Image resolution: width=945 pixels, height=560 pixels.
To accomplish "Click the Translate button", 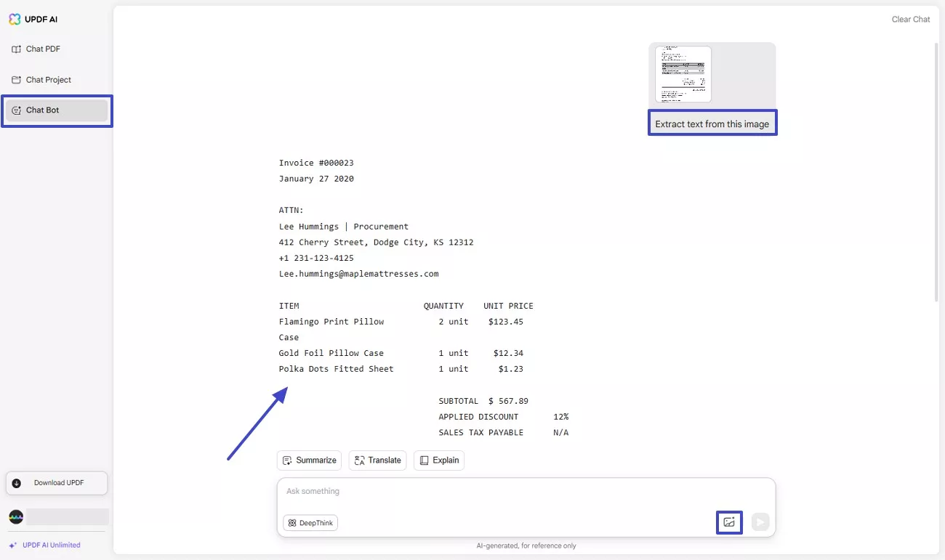I will pyautogui.click(x=377, y=460).
